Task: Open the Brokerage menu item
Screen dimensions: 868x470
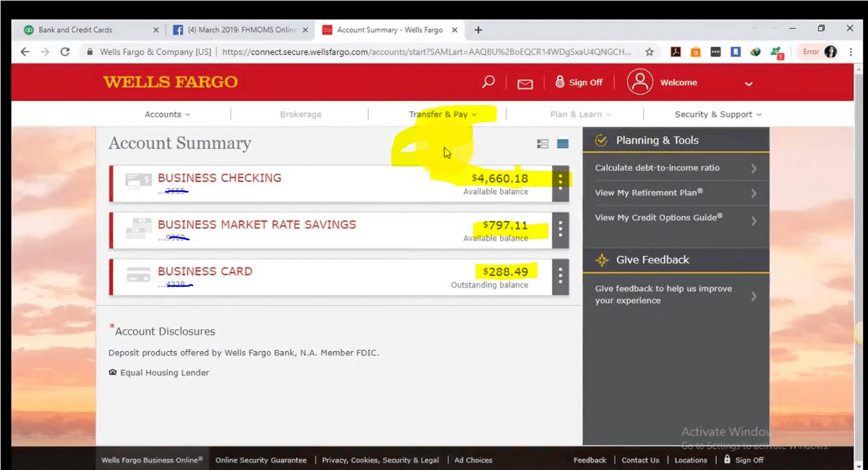Action: click(300, 115)
